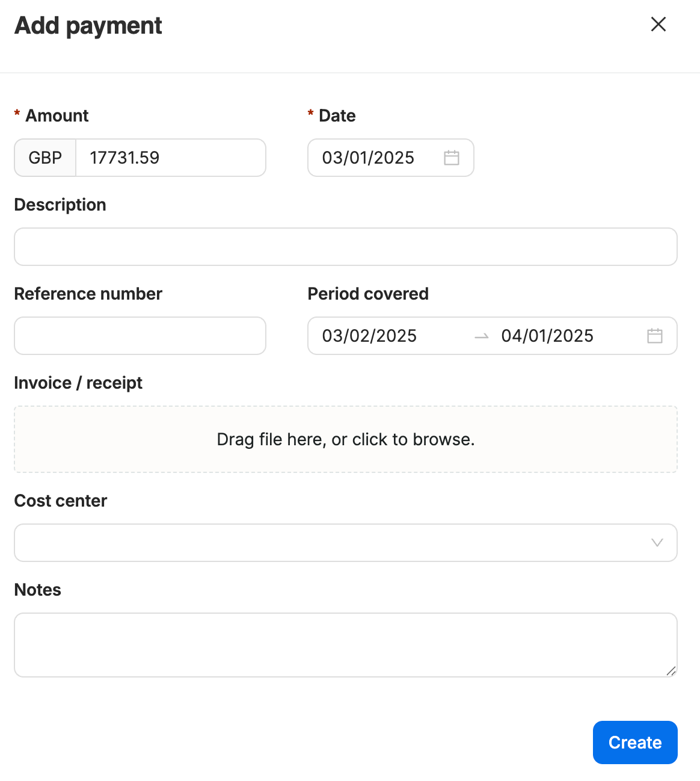Click into the Description text field
Screen dimensions: 700x781
pos(345,247)
